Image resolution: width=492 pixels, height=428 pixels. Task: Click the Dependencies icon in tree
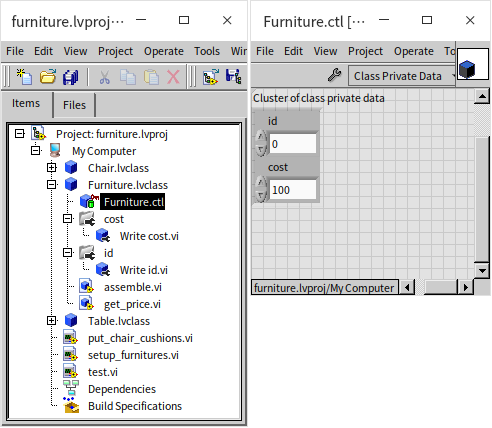click(x=71, y=388)
